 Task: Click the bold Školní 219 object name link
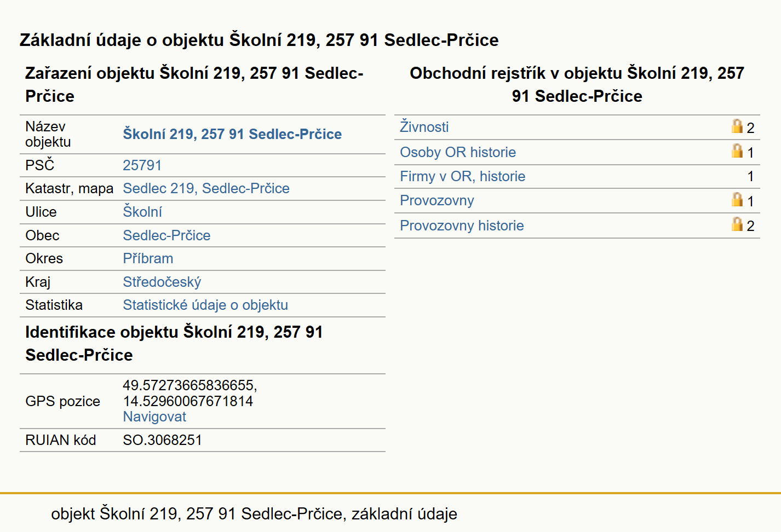pyautogui.click(x=232, y=134)
